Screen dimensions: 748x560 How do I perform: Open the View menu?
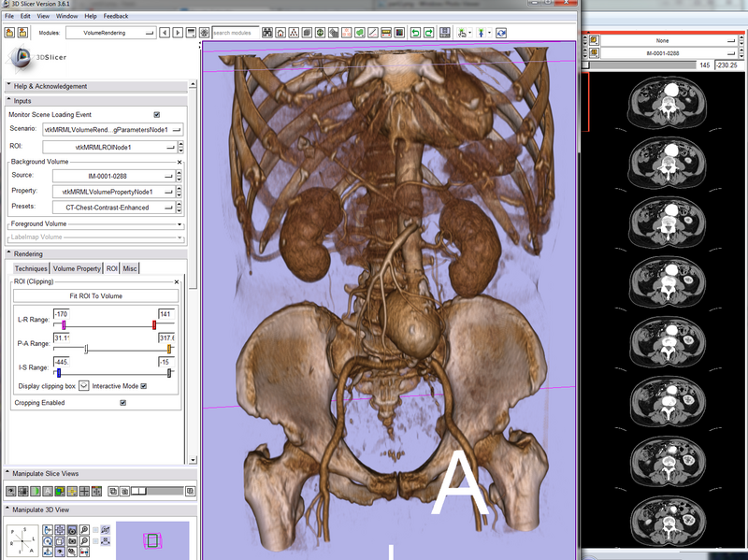click(x=40, y=15)
